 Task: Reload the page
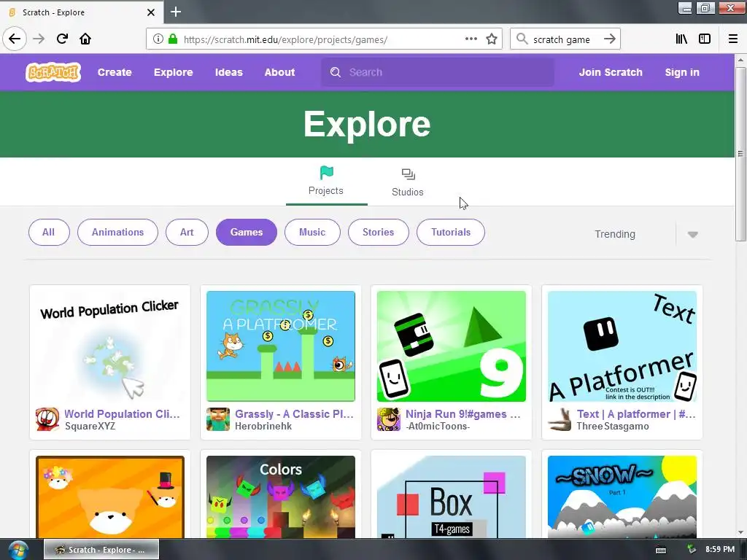[62, 39]
